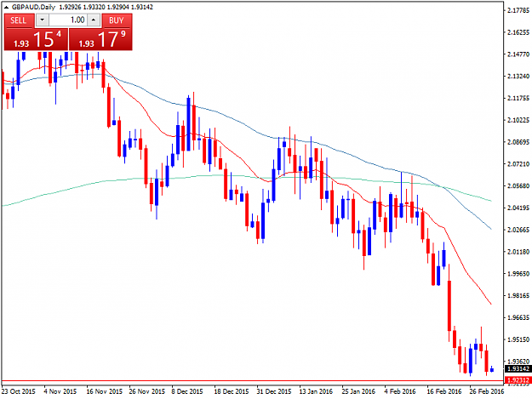The width and height of the screenshot is (532, 399).
Task: Click the 2.04195 price scale label
Action: [518, 208]
